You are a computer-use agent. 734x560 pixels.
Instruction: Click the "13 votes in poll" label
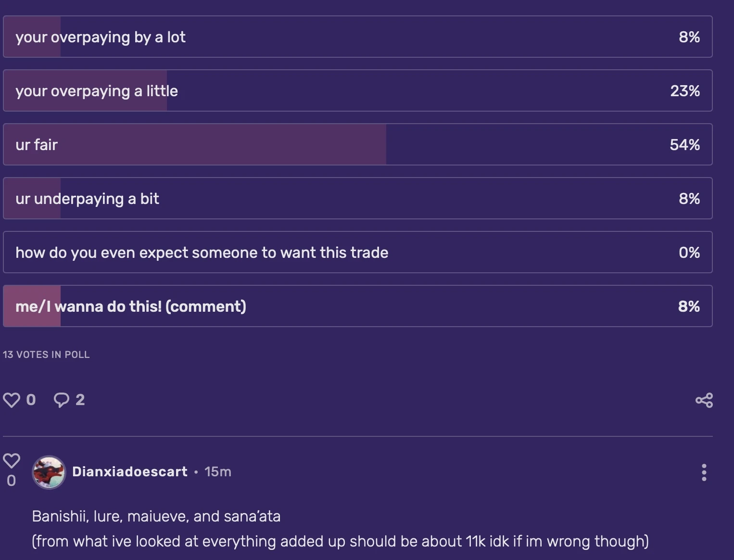[x=46, y=355]
